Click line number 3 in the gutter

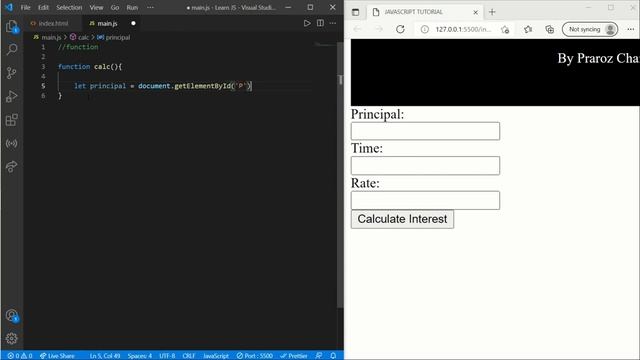coord(43,67)
